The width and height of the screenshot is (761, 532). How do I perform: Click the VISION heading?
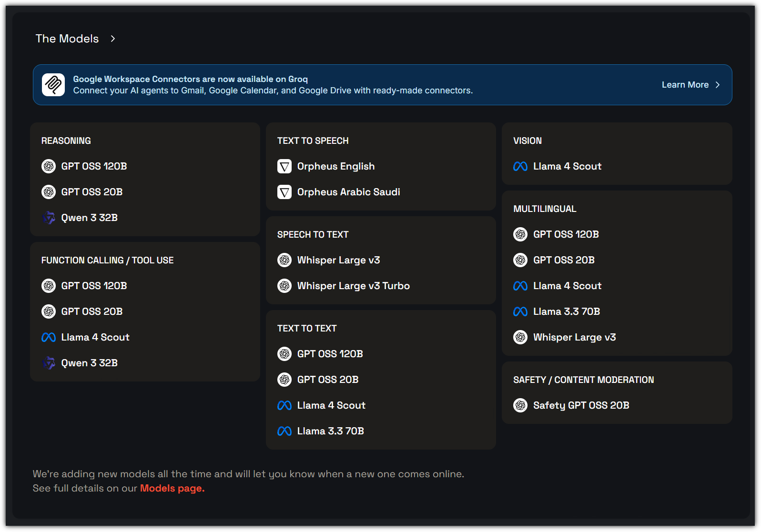tap(528, 141)
